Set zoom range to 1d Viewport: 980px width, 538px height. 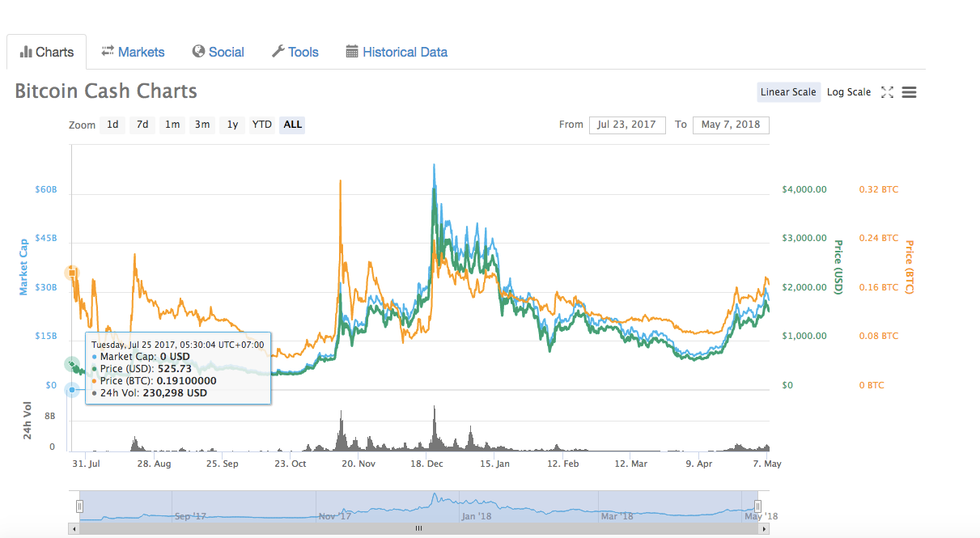point(112,125)
